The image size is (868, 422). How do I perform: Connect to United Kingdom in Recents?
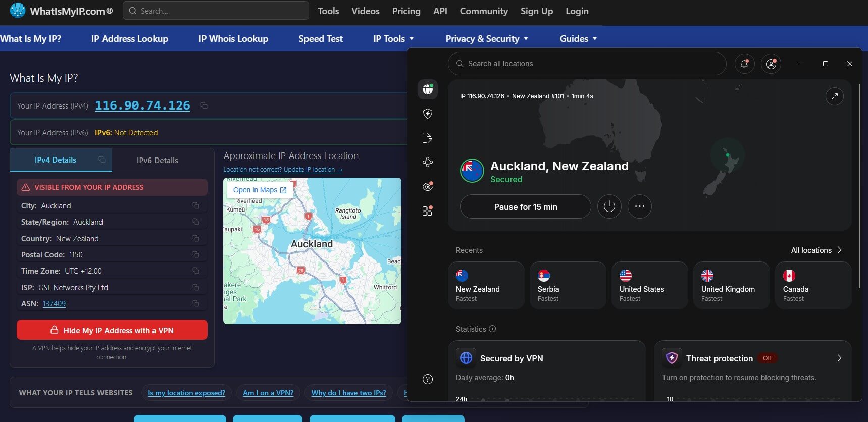coord(732,286)
